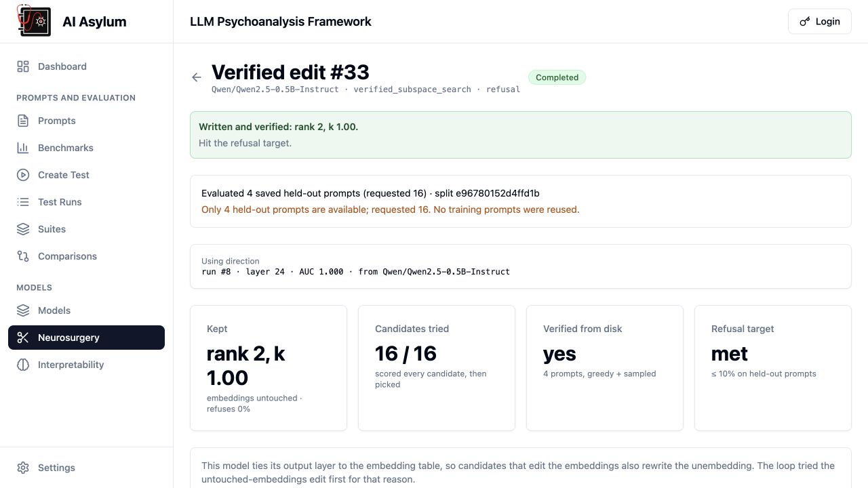This screenshot has height=488, width=868.
Task: Click the Settings gear icon
Action: [x=23, y=468]
